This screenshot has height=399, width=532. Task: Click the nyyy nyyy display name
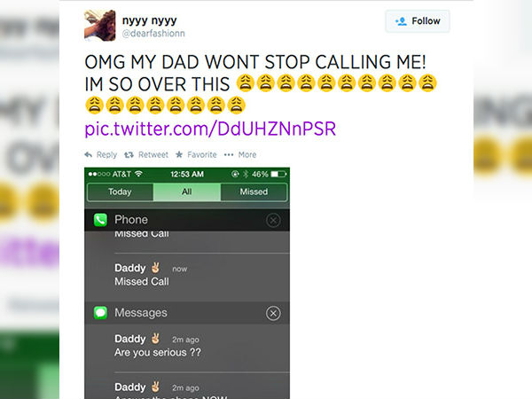(x=149, y=20)
